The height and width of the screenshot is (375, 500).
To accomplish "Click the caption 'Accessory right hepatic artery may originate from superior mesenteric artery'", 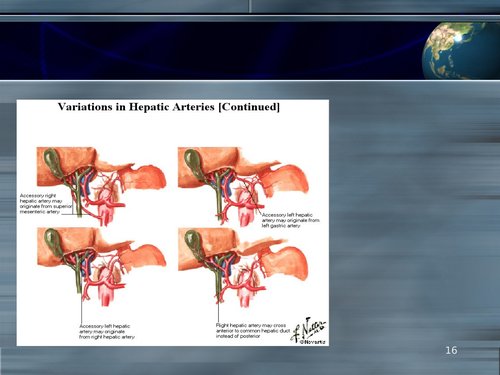I will coord(46,204).
